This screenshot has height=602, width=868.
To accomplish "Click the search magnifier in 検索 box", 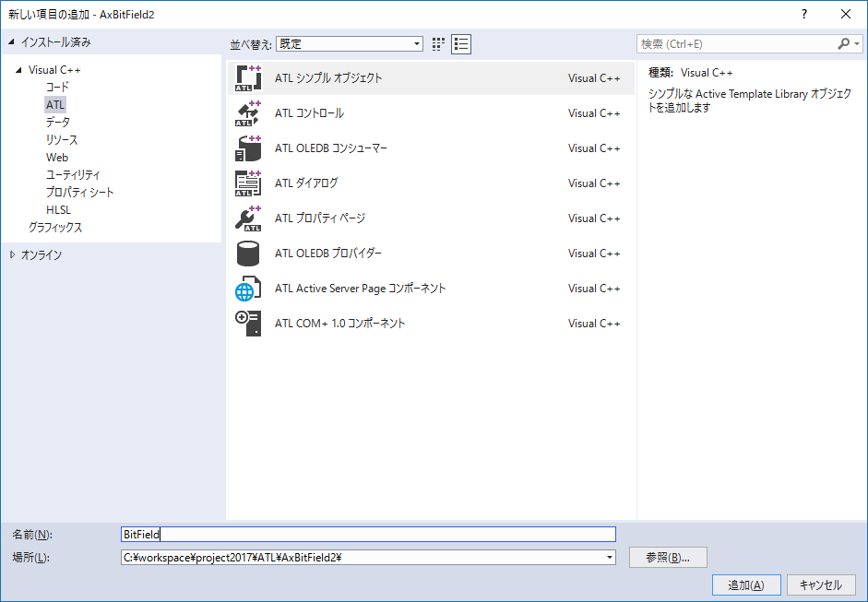I will (843, 42).
